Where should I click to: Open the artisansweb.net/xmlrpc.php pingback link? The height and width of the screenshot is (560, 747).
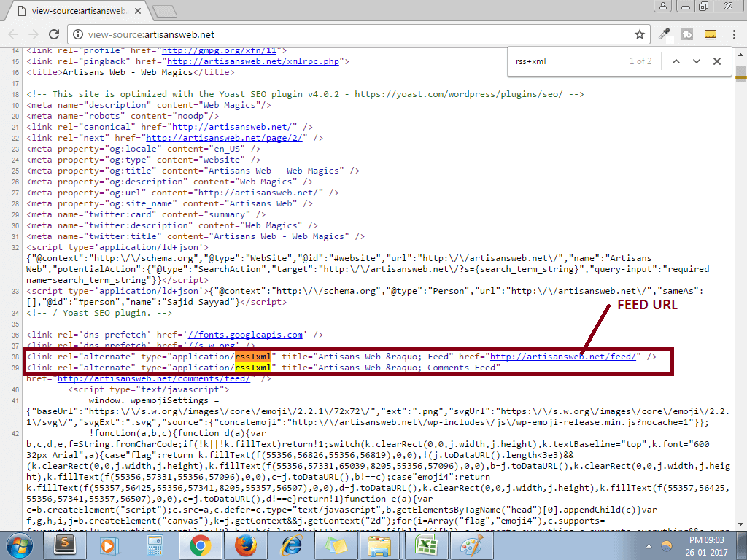coord(253,61)
